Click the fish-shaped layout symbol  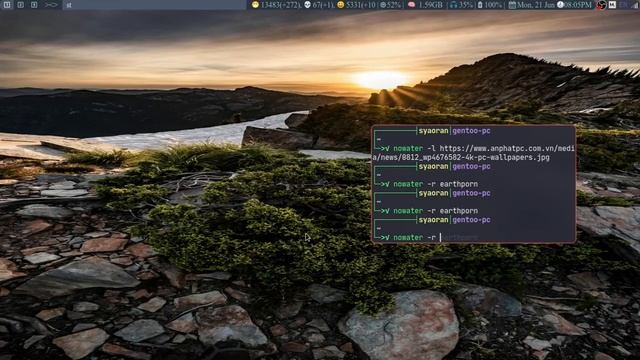point(51,5)
